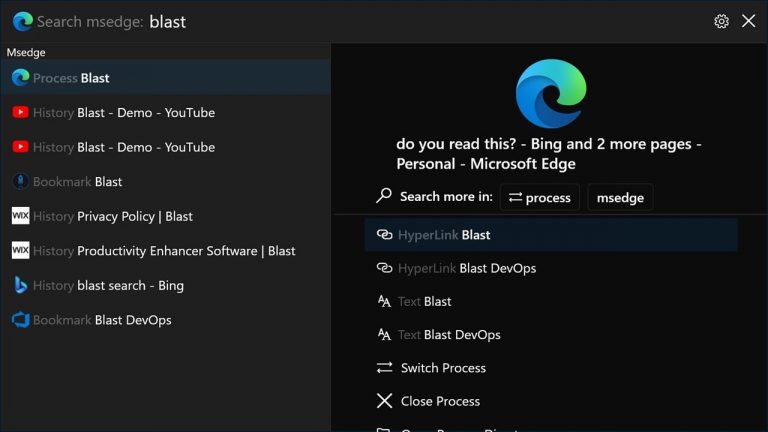Viewport: 768px width, 432px height.
Task: Select the 'Process Blast' result
Action: click(166, 78)
